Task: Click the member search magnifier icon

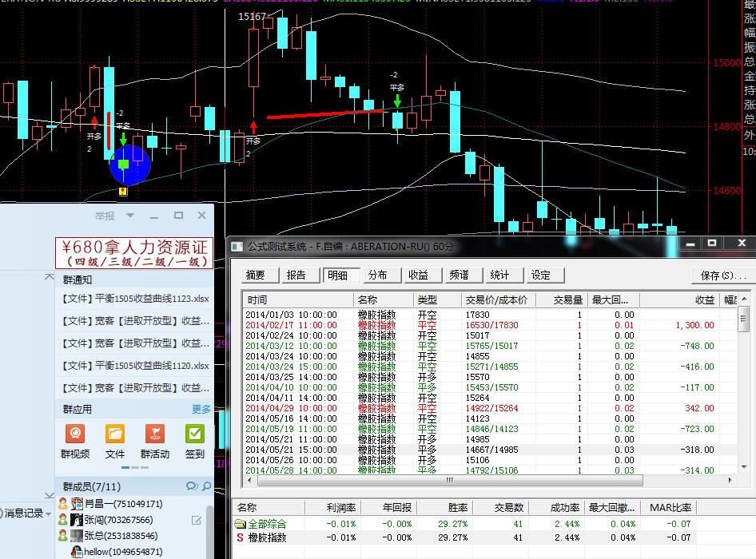Action: (207, 486)
